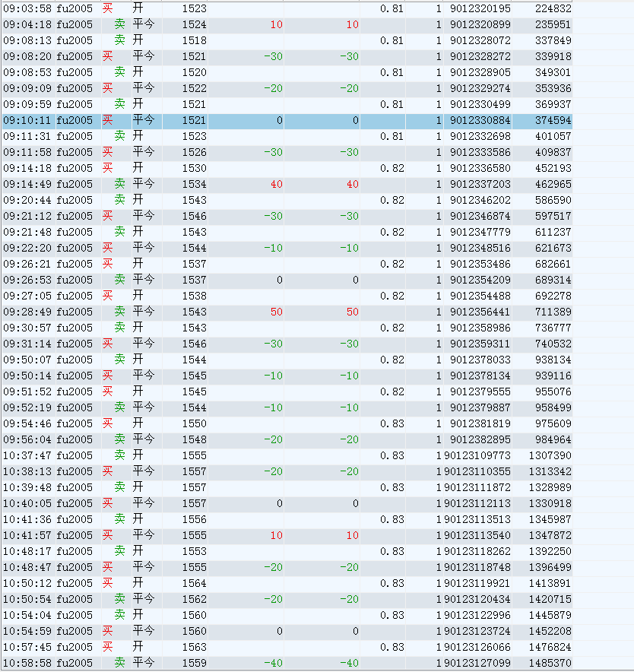Viewport: 634px width, 672px height.
Task: Click the 平今 cell in the 09:31:14 row
Action: [x=143, y=344]
